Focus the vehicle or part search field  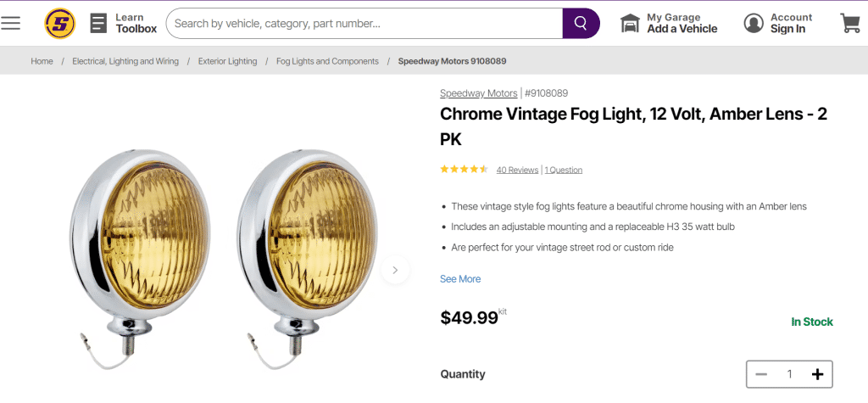[364, 23]
